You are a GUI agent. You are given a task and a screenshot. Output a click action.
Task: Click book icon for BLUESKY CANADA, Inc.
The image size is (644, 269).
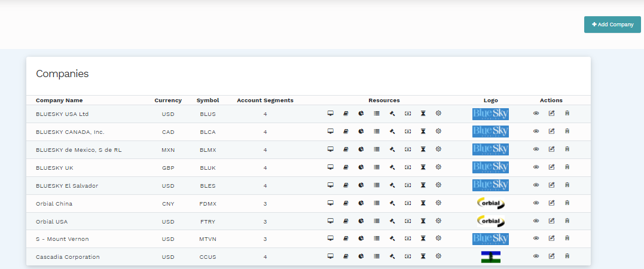click(346, 132)
